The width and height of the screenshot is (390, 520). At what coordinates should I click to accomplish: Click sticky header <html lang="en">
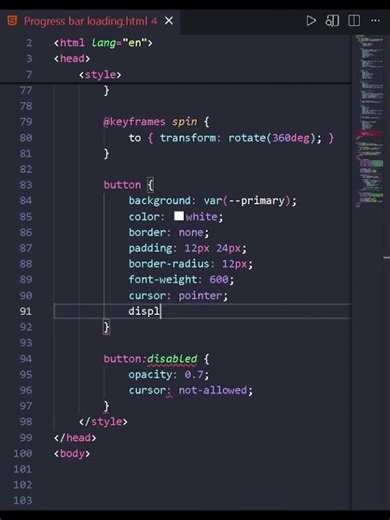coord(103,43)
